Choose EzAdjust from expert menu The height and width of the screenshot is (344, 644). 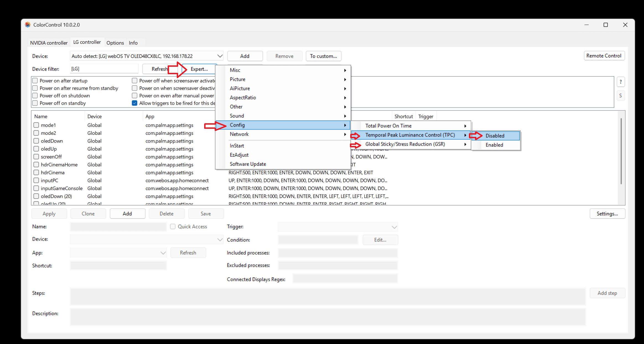[x=283, y=155]
